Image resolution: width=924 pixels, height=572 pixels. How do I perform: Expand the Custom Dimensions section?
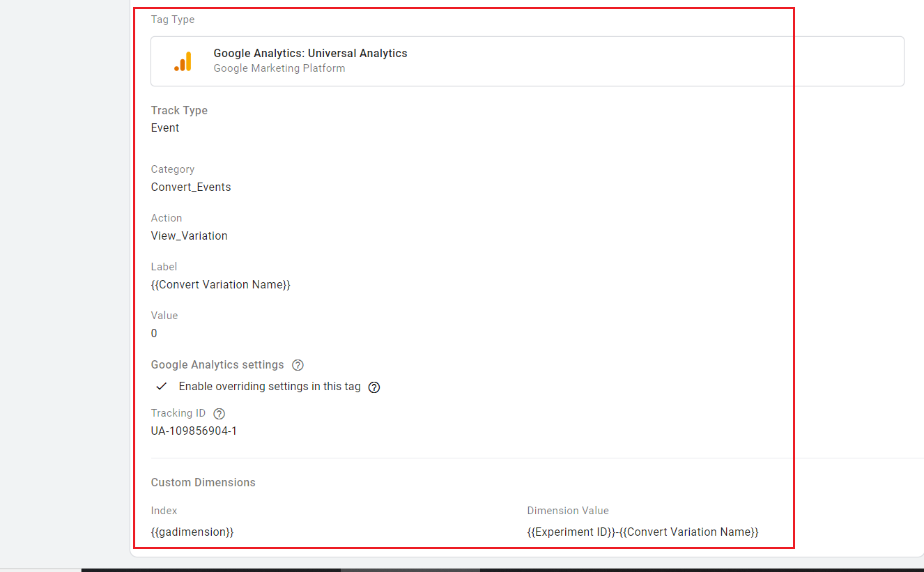pos(203,482)
